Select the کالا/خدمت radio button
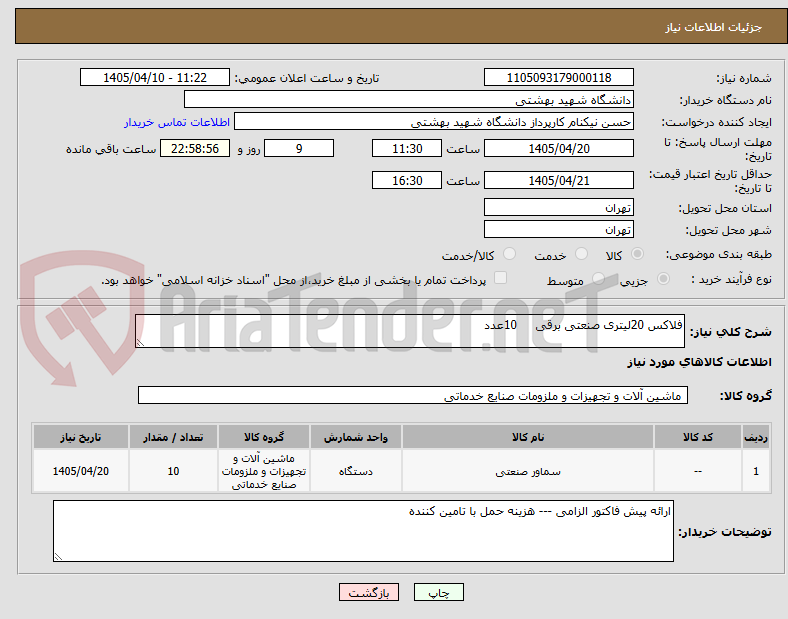 pos(509,254)
